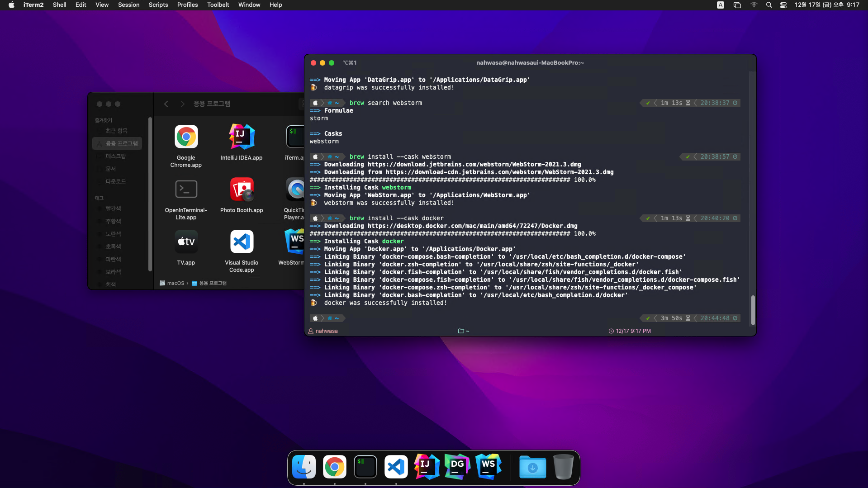The image size is (868, 488).
Task: Select 노란색 tag in Finder sidebar
Action: point(117,234)
